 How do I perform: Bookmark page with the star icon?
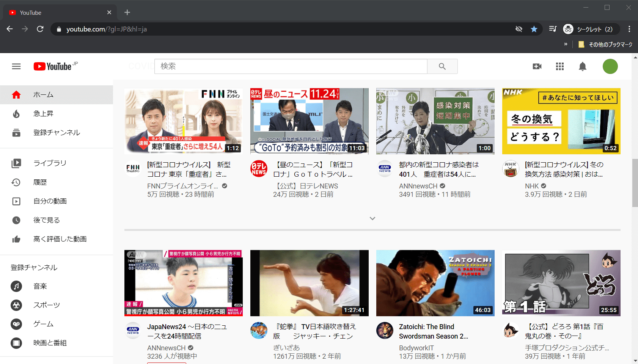[534, 29]
